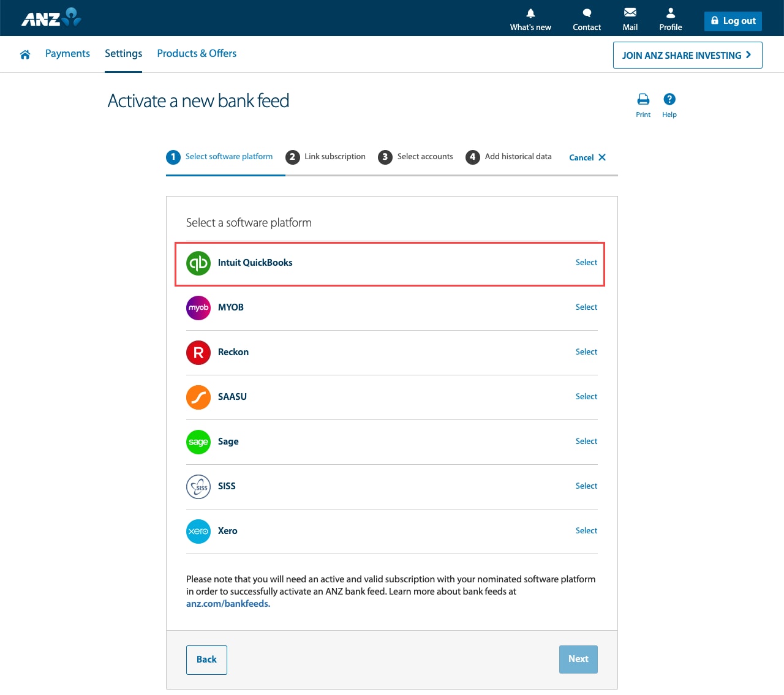Click the Xero name text
The image size is (784, 695).
pos(228,531)
